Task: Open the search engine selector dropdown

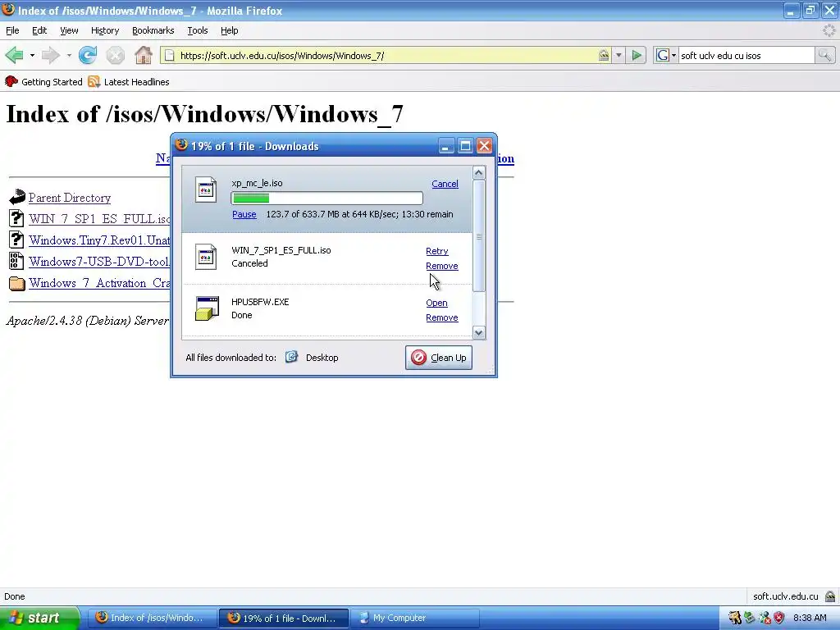Action: 666,55
